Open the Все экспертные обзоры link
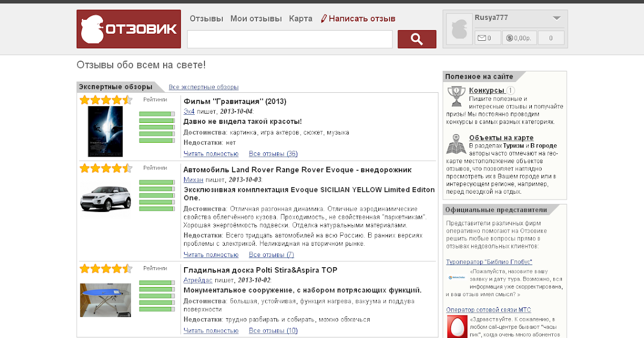The height and width of the screenshot is (338, 644). click(x=203, y=87)
